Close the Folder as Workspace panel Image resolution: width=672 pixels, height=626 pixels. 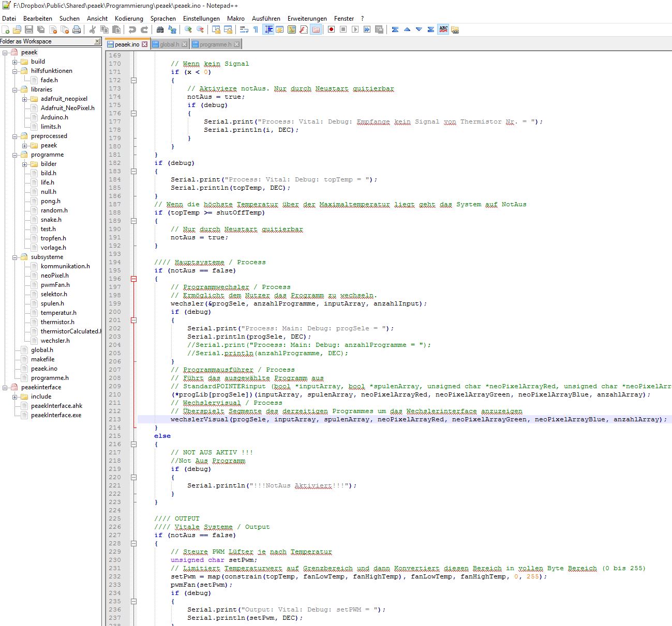[x=98, y=41]
